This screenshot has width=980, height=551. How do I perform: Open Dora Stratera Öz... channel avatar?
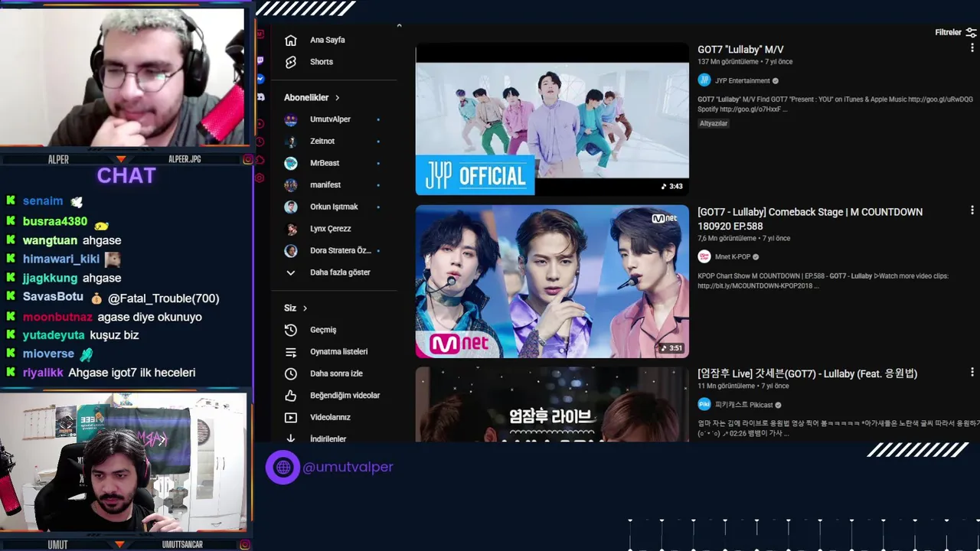(290, 250)
